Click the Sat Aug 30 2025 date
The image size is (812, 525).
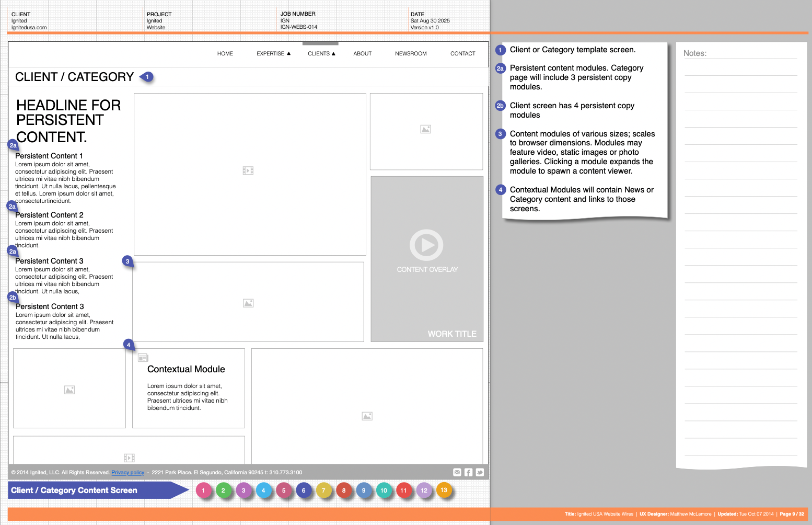click(430, 21)
